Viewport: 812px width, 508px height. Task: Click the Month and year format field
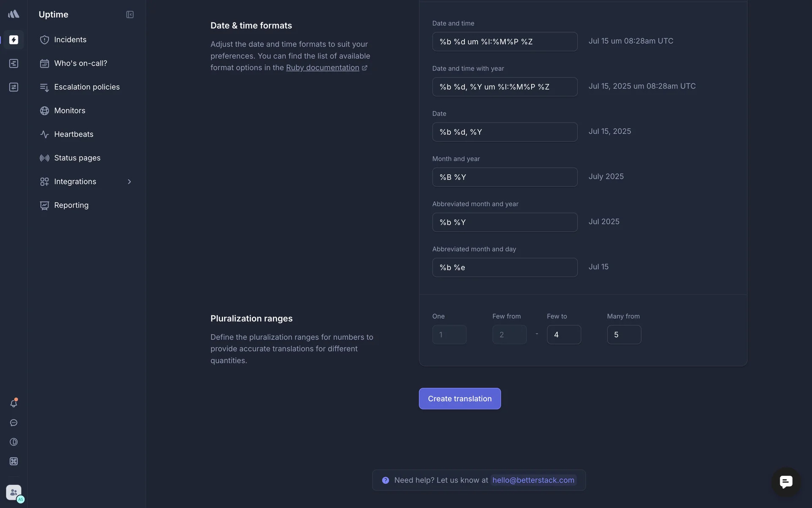[x=505, y=177]
